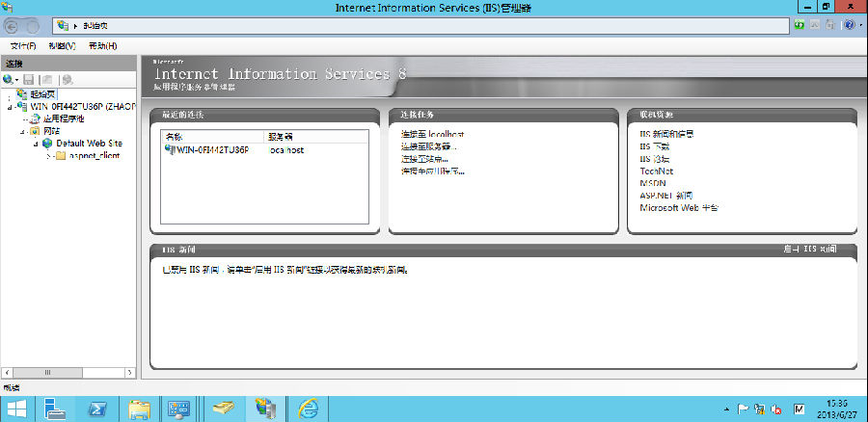
Task: Click the greyed up-folder icon in the Connections toolbar
Action: tap(48, 80)
